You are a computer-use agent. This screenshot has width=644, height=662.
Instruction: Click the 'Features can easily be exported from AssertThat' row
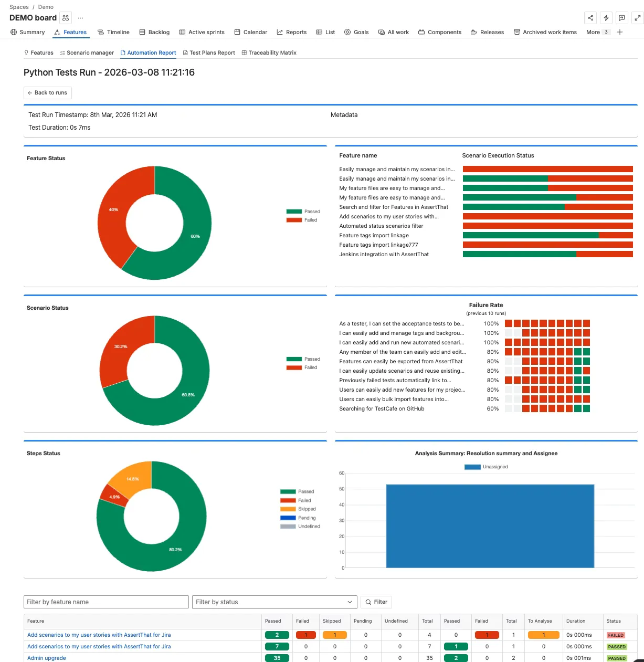tap(464, 361)
